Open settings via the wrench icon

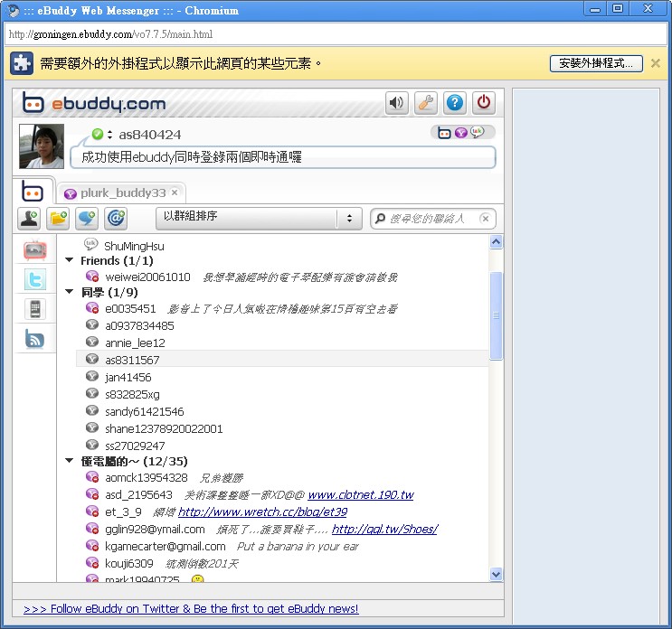click(x=426, y=103)
